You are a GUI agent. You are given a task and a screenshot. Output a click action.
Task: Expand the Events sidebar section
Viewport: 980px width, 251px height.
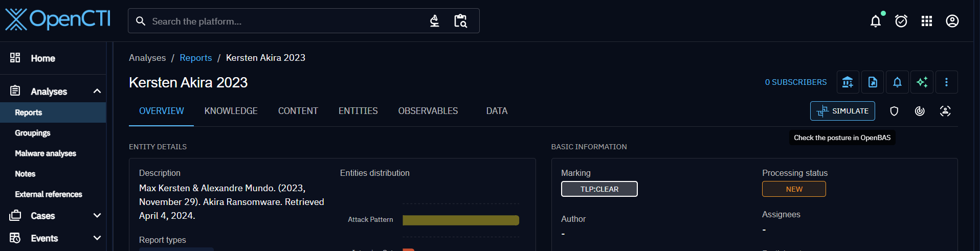pos(97,238)
